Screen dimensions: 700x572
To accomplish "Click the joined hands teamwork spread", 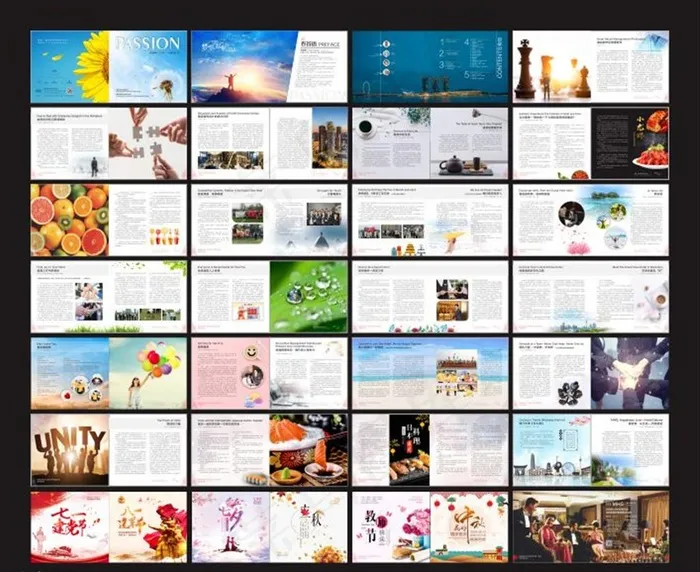I will pyautogui.click(x=590, y=373).
